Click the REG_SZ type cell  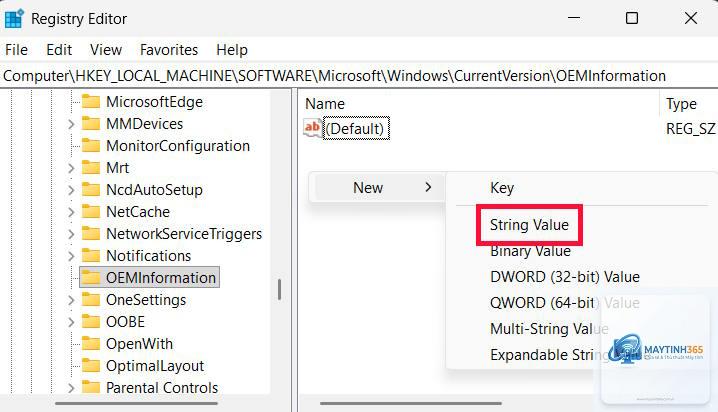pos(691,129)
